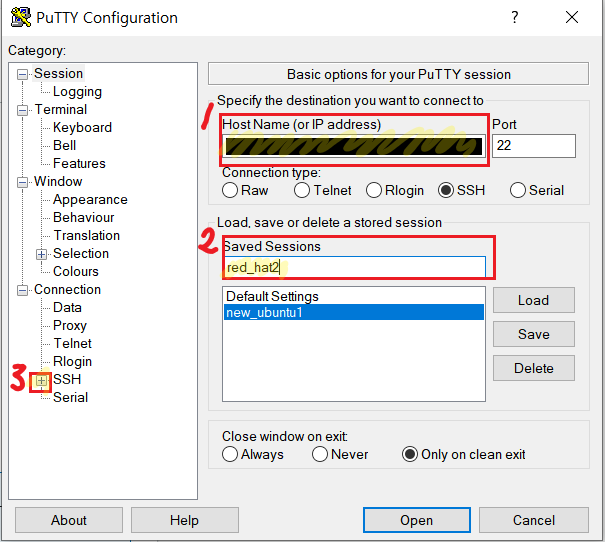
Task: Select the Rlogin connection type radio
Action: pyautogui.click(x=374, y=190)
